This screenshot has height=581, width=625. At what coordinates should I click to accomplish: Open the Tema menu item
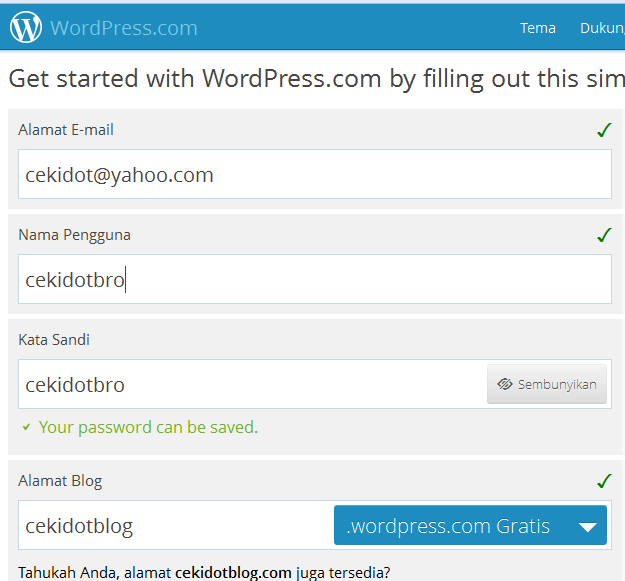pos(538,28)
